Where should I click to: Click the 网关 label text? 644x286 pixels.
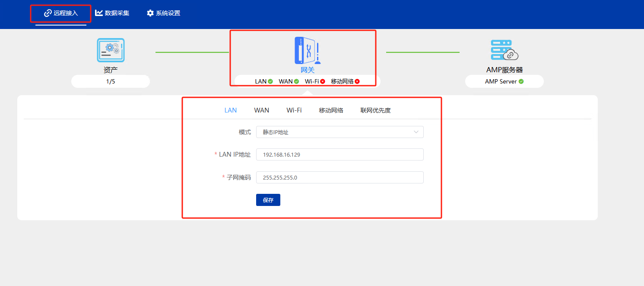point(308,70)
